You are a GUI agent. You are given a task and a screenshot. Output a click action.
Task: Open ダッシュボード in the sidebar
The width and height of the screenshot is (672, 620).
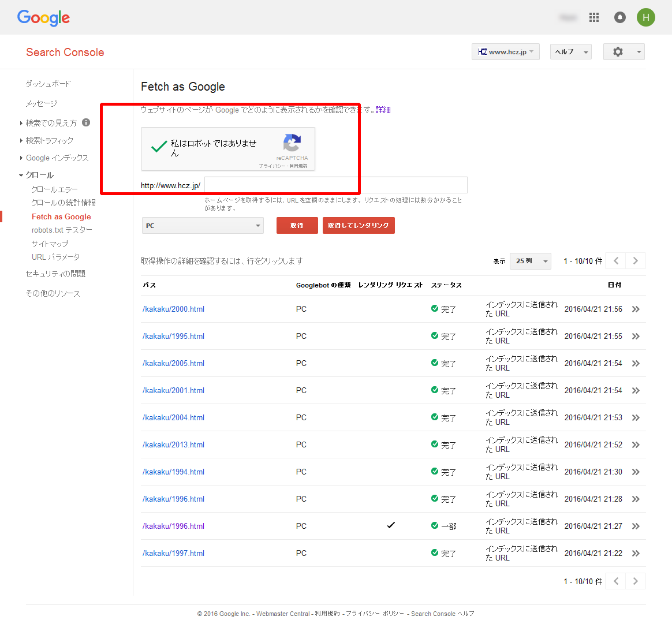(48, 84)
